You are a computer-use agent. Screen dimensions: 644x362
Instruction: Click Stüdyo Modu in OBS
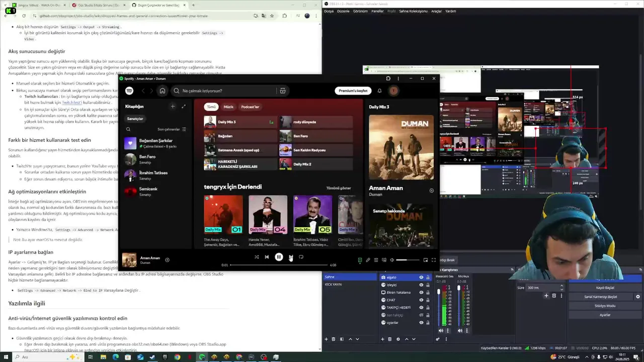[x=605, y=306]
